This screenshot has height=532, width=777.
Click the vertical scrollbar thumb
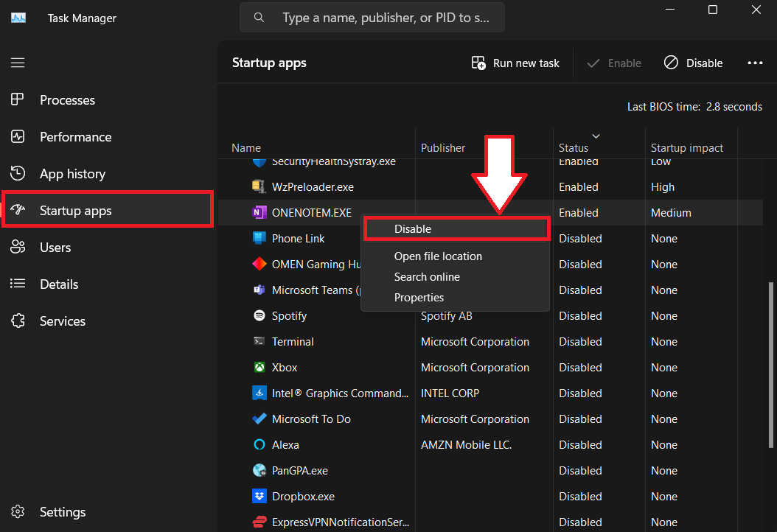(x=770, y=365)
